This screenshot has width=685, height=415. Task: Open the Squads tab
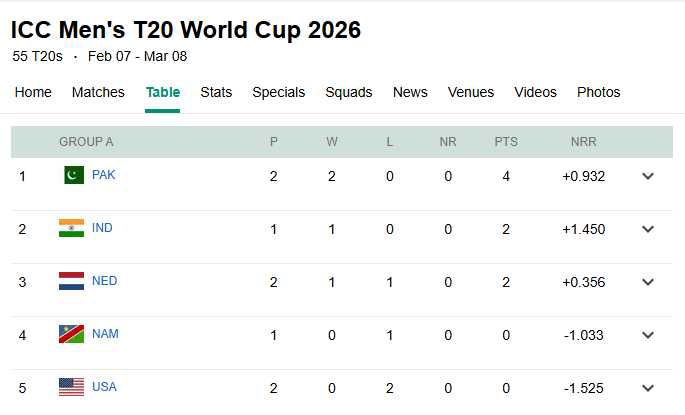point(348,92)
